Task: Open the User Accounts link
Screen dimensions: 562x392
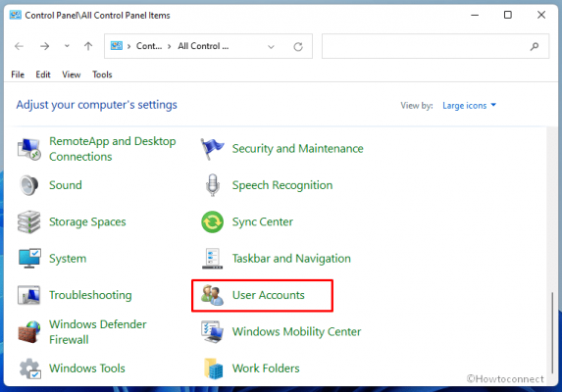Action: point(269,295)
